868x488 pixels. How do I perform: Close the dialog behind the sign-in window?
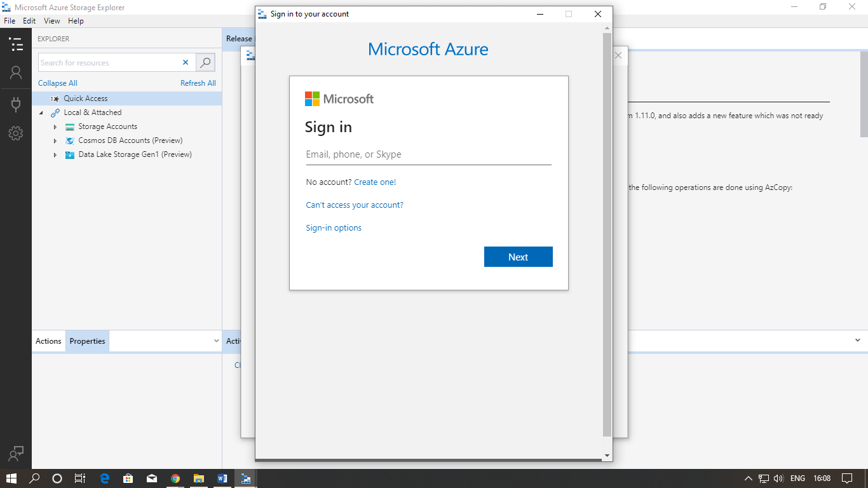click(x=618, y=56)
